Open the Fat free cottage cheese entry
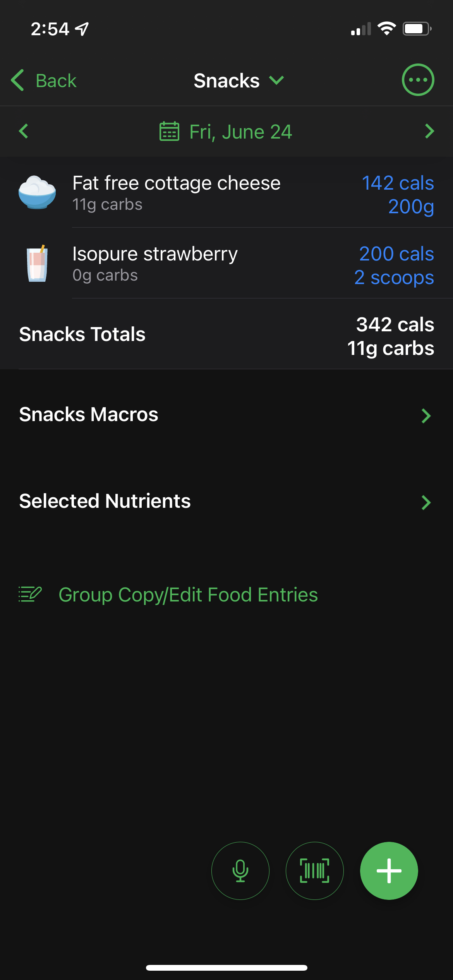Image resolution: width=453 pixels, height=980 pixels. click(x=176, y=183)
